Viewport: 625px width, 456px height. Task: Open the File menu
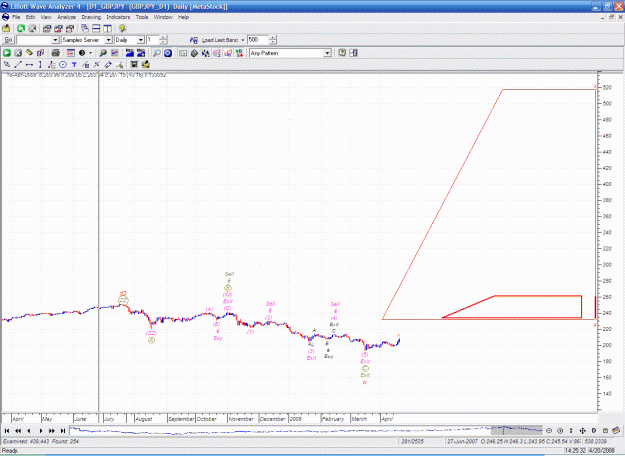click(x=16, y=17)
